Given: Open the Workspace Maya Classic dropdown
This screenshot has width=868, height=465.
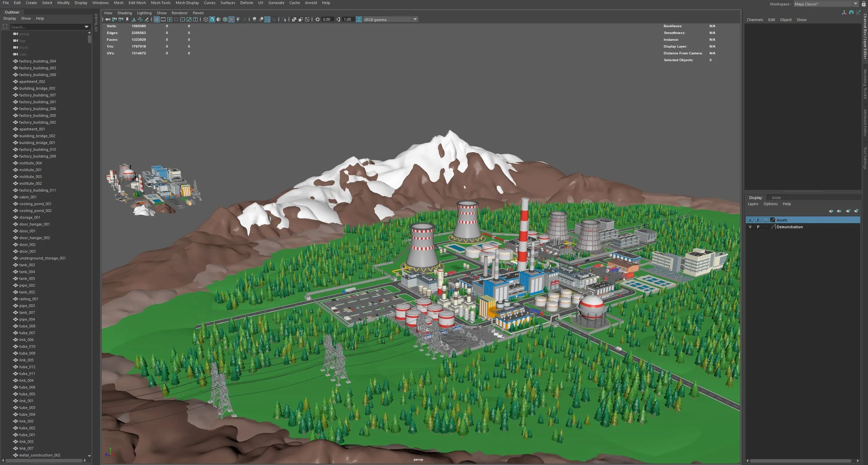Looking at the screenshot, I should tap(855, 4).
